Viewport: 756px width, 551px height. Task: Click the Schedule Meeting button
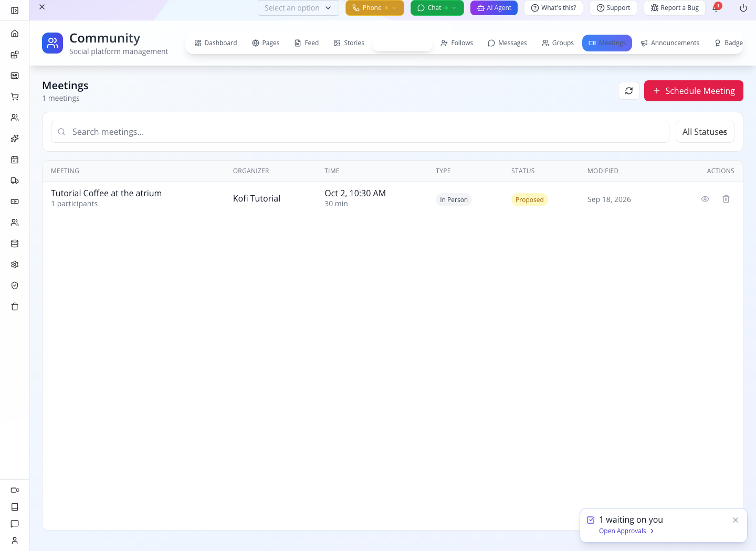point(694,91)
